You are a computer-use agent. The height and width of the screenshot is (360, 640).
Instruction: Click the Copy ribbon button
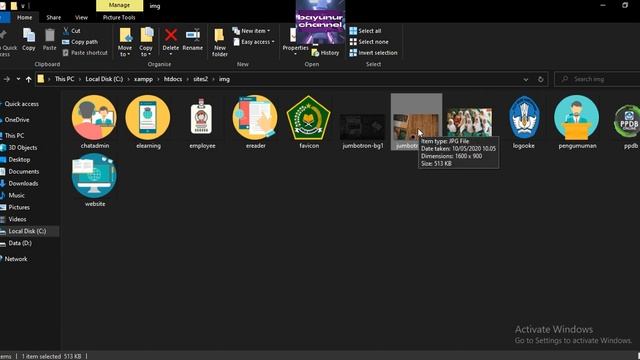(x=29, y=40)
